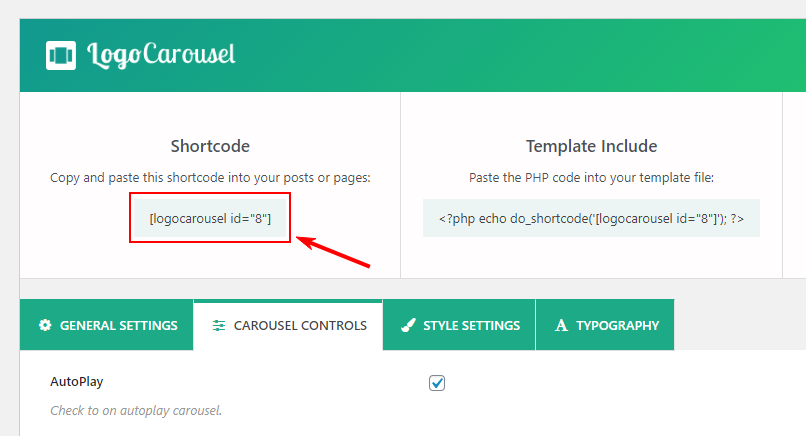Click the AutoPlay option label

[x=77, y=382]
